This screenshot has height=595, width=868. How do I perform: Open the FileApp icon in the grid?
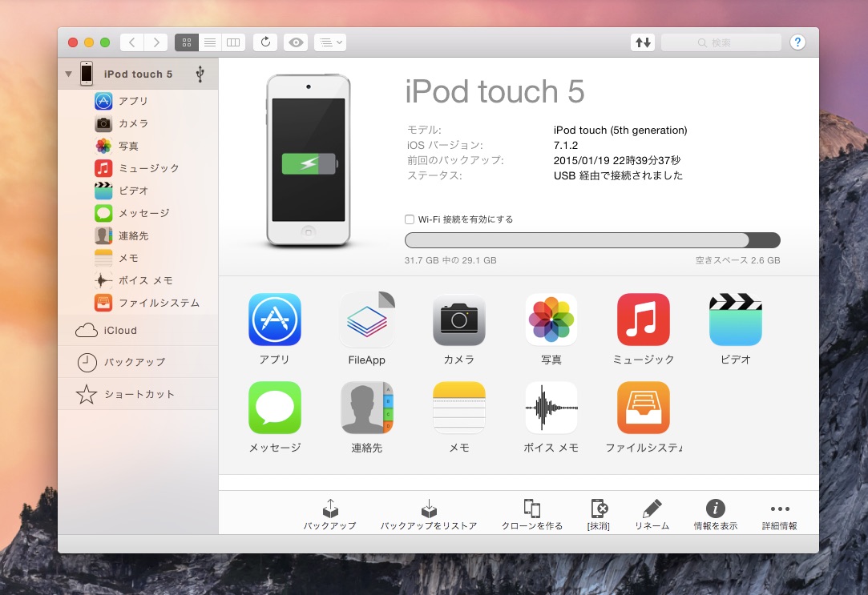tap(366, 320)
